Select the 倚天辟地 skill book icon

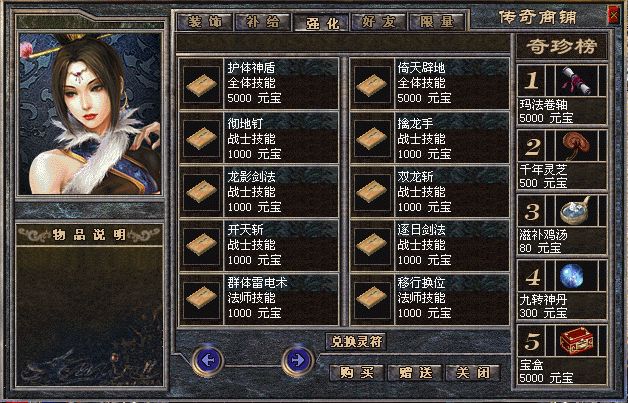[x=372, y=85]
